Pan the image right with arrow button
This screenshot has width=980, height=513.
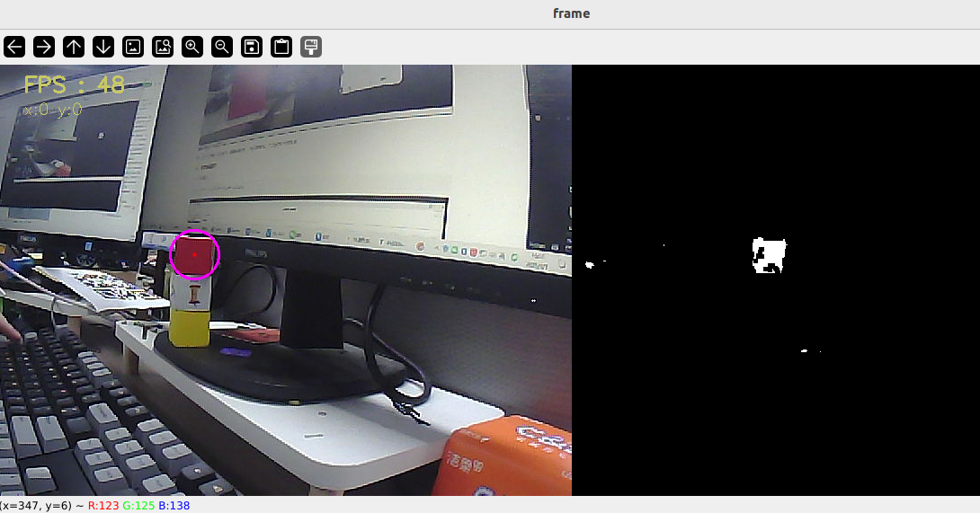pos(44,47)
